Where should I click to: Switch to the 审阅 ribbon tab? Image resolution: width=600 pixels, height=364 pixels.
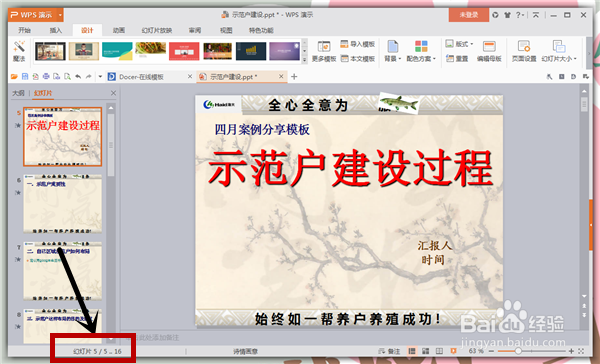coord(195,30)
